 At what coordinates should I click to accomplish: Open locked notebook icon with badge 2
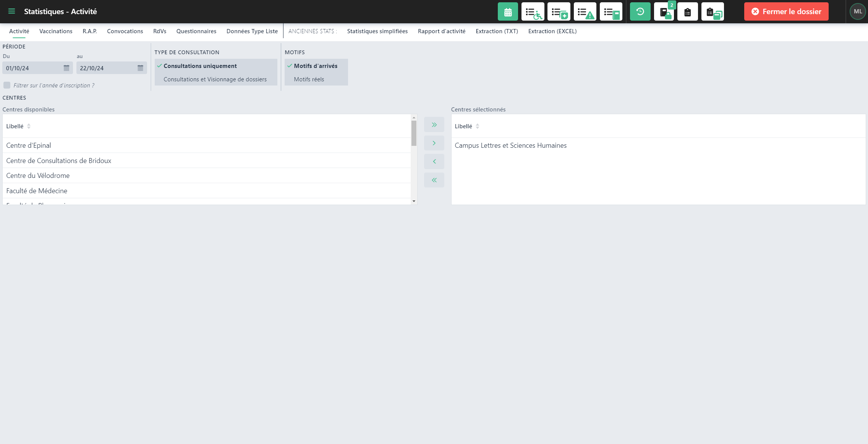pos(664,12)
